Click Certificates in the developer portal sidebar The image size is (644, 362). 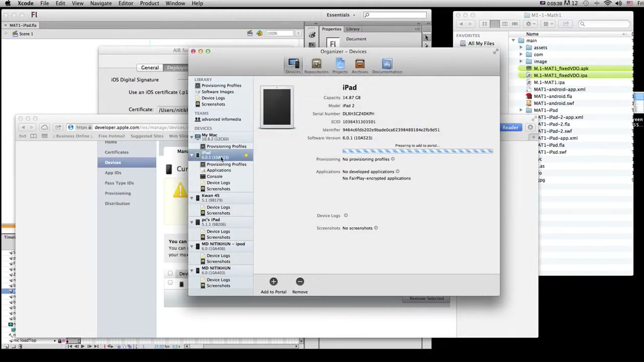[x=117, y=152]
